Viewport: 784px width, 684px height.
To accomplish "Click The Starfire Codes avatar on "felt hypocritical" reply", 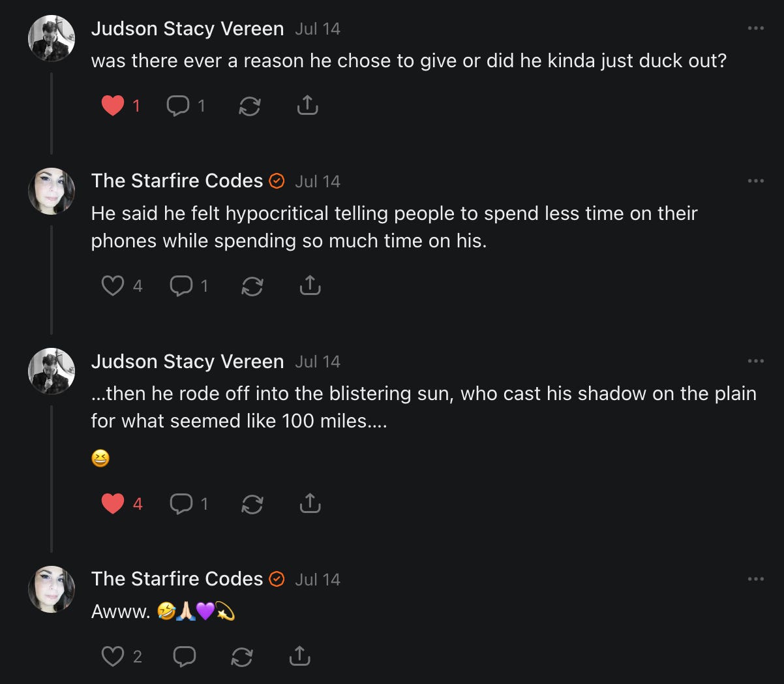I will 52,191.
